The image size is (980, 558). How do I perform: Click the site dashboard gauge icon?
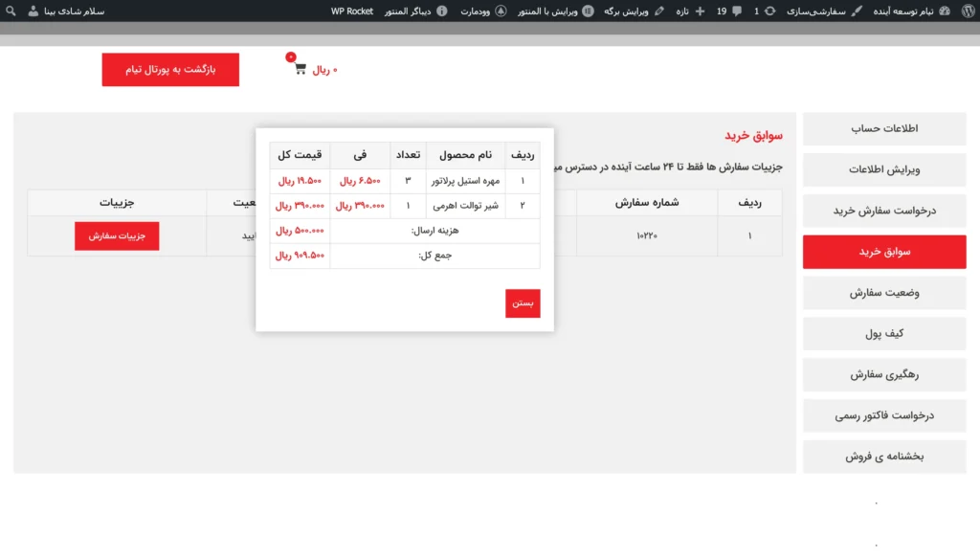[945, 11]
